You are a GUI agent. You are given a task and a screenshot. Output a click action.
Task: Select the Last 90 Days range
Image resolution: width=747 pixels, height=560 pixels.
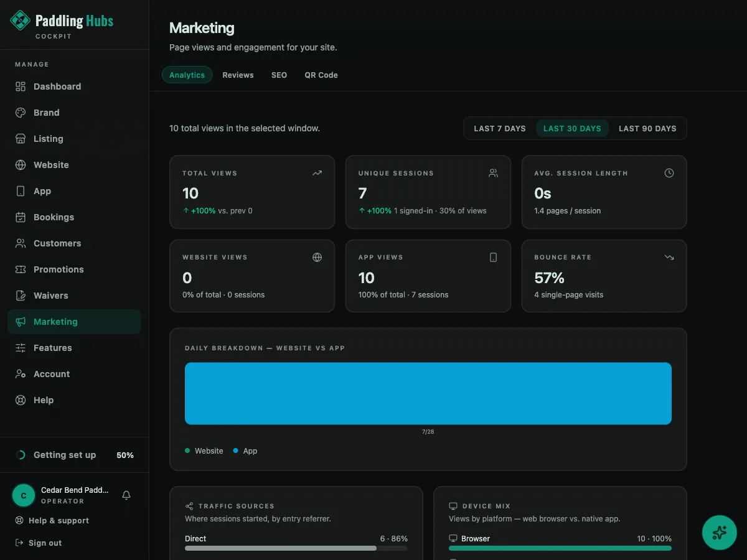647,128
